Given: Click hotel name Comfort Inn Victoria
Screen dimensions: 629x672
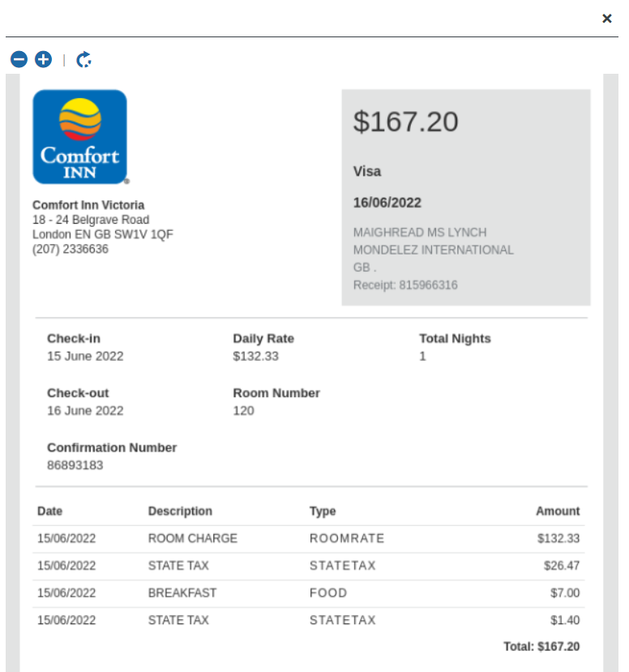Looking at the screenshot, I should (88, 205).
